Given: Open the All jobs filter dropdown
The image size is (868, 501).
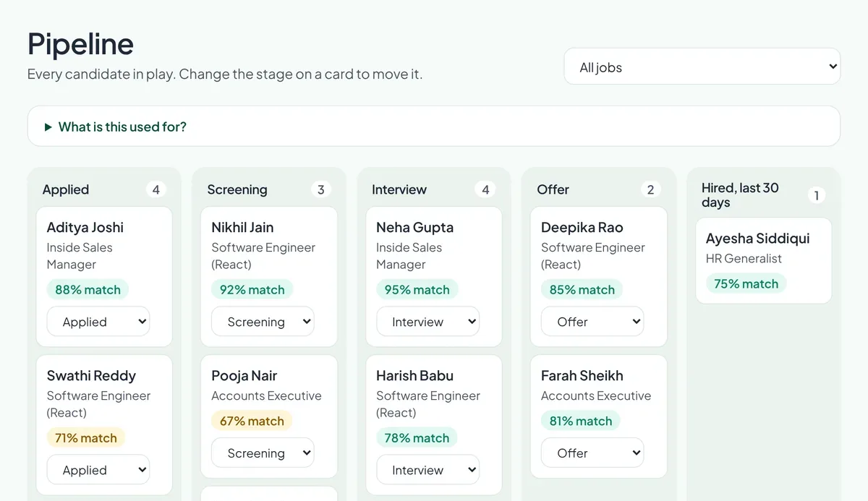Looking at the screenshot, I should 702,67.
